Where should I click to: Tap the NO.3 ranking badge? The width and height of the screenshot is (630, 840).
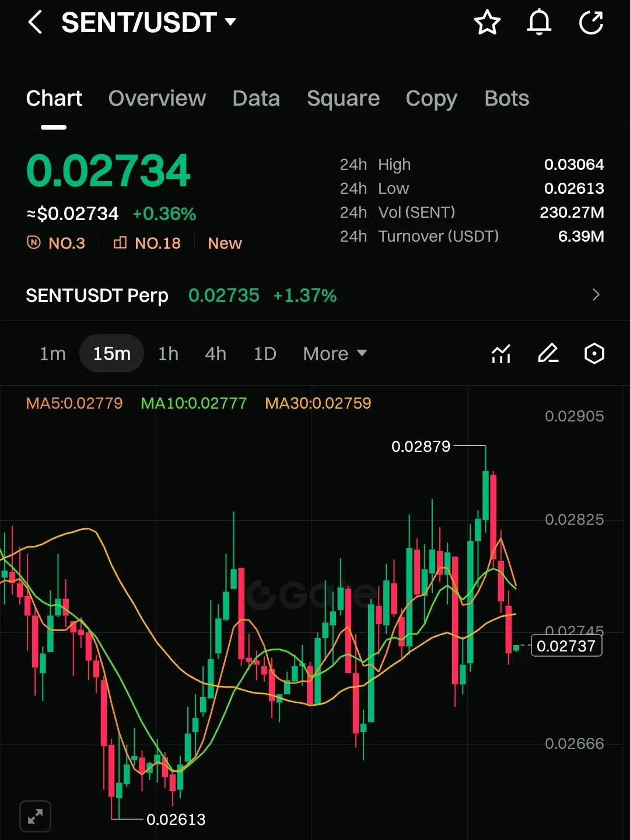56,243
